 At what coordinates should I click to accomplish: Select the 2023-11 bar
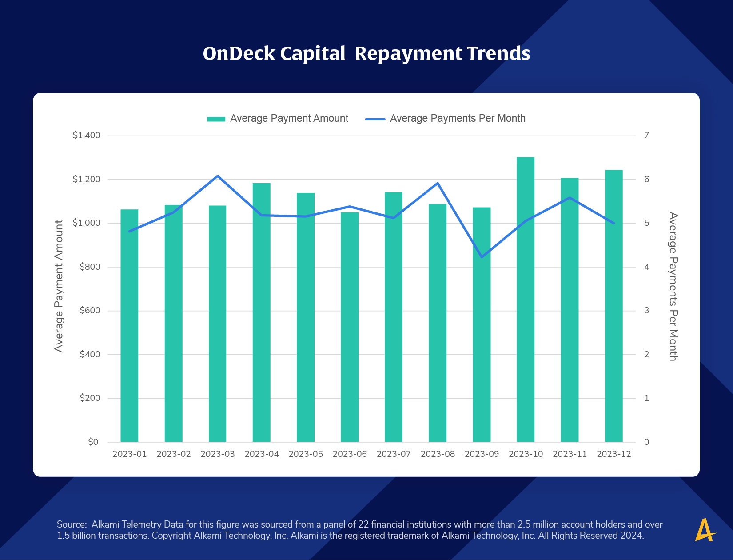[x=570, y=310]
